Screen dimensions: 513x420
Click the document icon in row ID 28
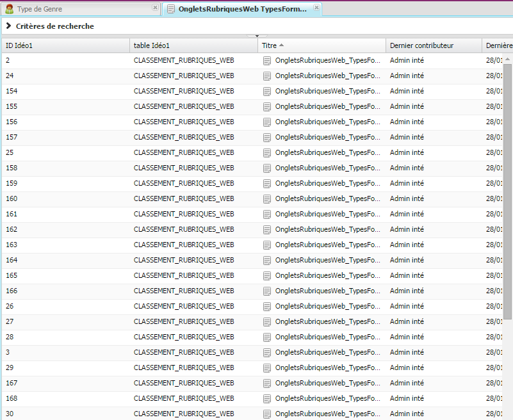[267, 337]
